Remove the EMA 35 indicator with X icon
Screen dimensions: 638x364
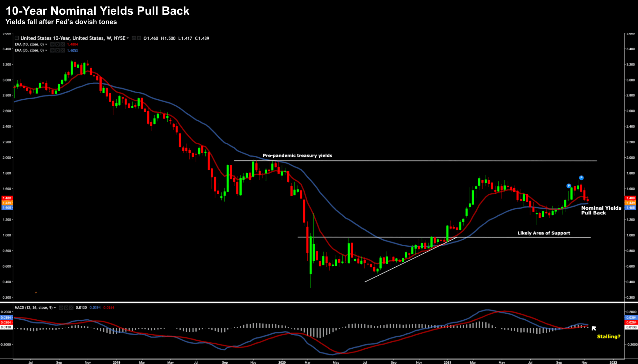(62, 50)
